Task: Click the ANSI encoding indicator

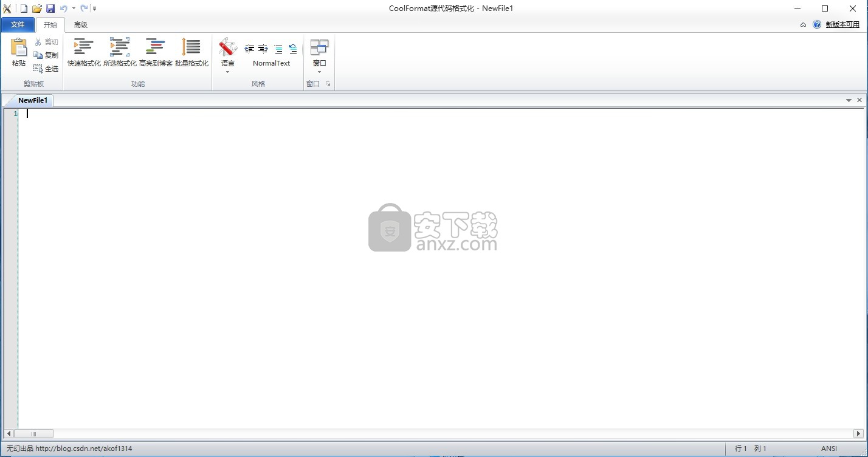Action: click(x=829, y=448)
